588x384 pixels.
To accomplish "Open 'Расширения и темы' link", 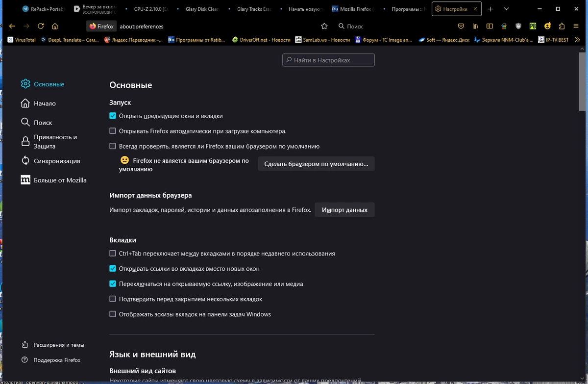I will [53, 345].
